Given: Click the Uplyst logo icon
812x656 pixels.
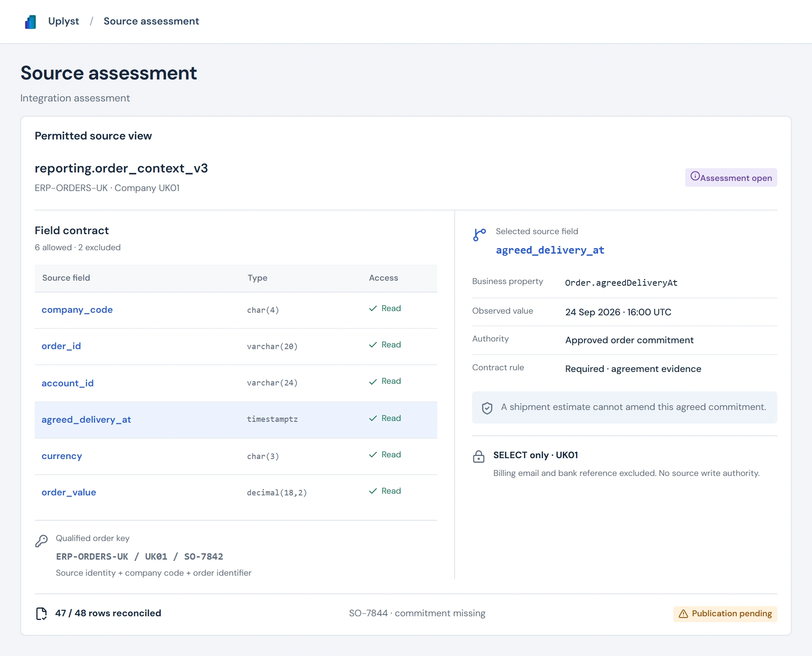Looking at the screenshot, I should [x=30, y=22].
